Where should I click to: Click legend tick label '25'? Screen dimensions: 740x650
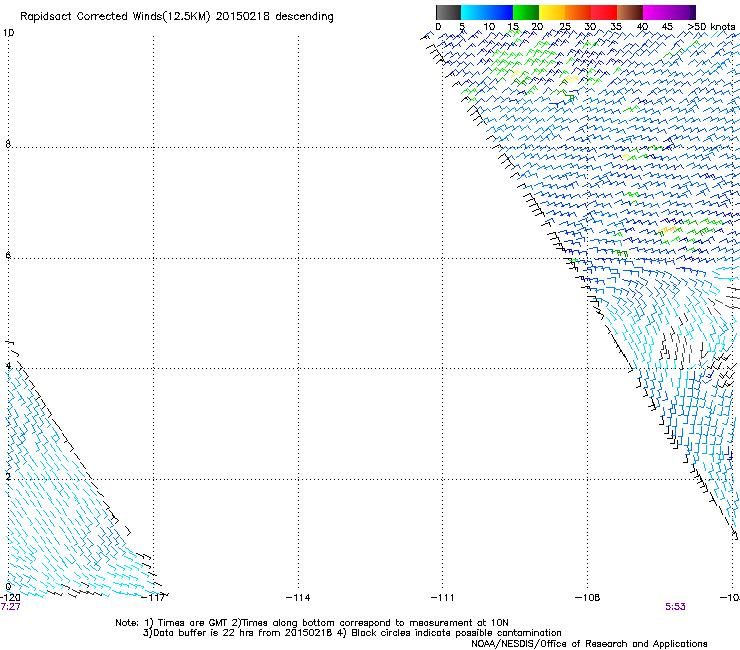click(565, 27)
